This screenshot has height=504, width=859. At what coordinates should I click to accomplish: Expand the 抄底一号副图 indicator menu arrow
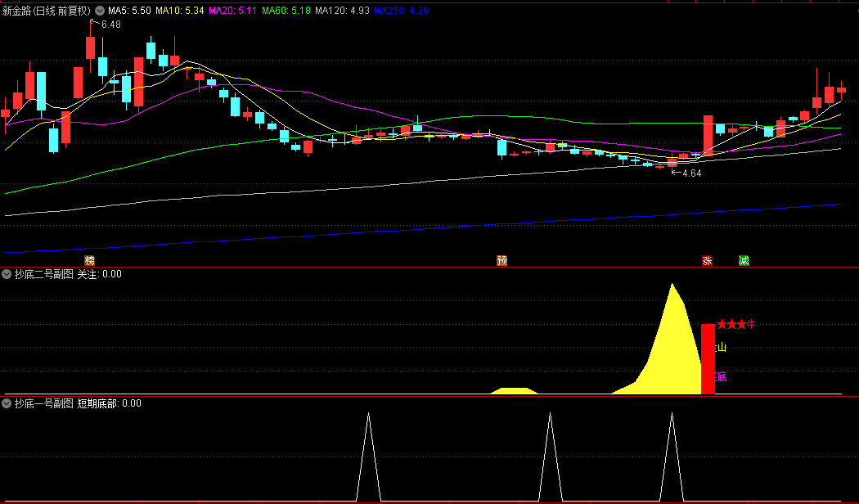(7, 403)
